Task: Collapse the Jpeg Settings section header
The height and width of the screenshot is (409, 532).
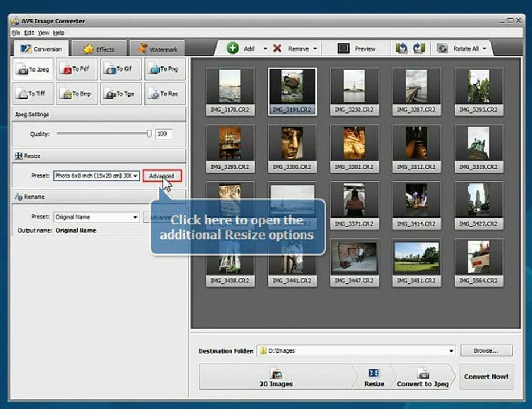Action: pos(99,115)
